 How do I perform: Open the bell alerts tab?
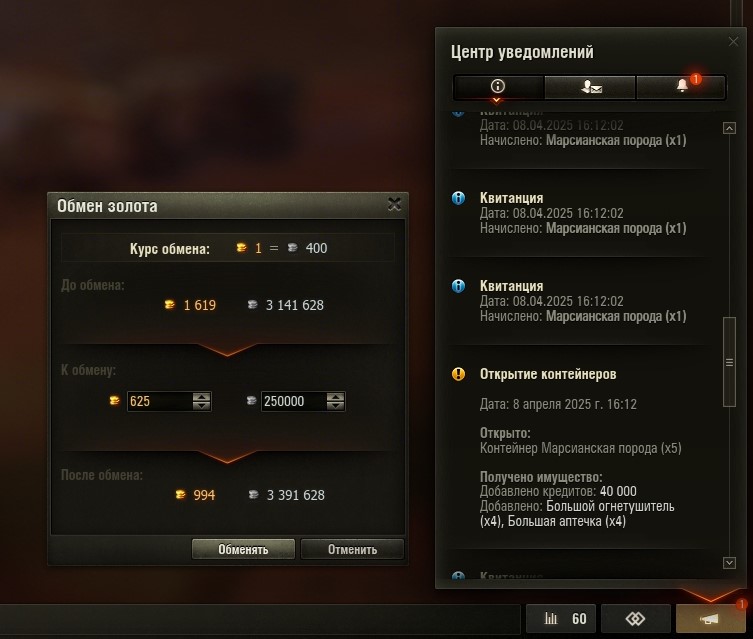coord(681,87)
